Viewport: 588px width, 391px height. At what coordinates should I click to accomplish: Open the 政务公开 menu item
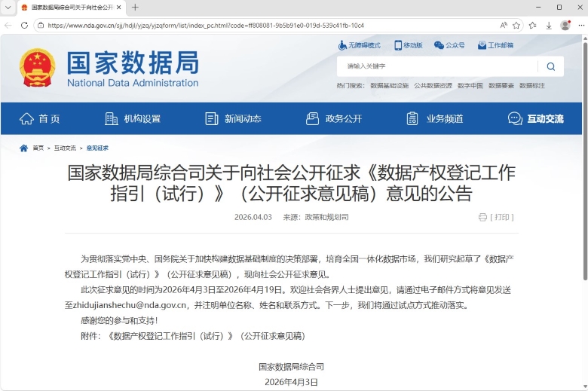pyautogui.click(x=334, y=118)
